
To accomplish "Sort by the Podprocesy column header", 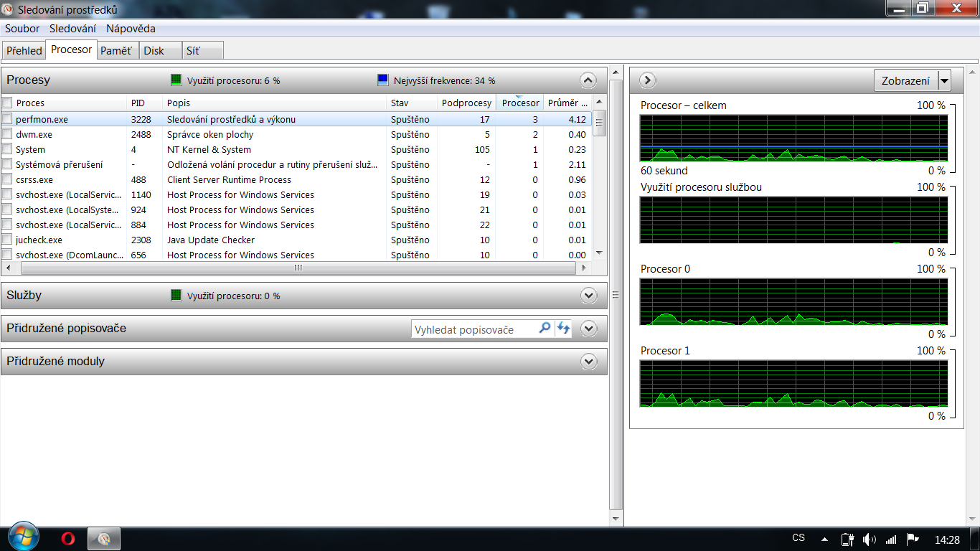I will [x=466, y=103].
